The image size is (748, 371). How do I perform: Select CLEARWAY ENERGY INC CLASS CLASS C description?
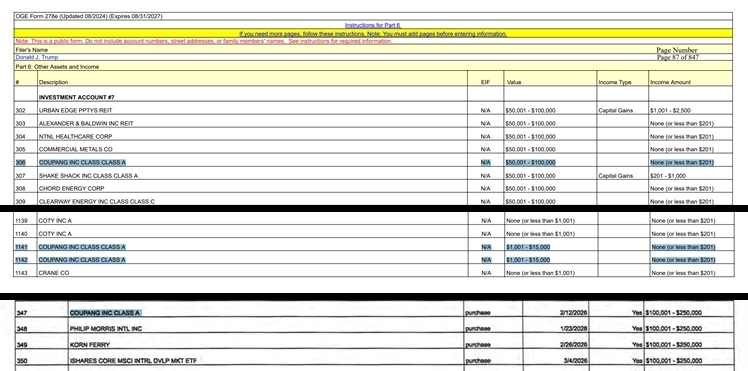[x=97, y=201]
